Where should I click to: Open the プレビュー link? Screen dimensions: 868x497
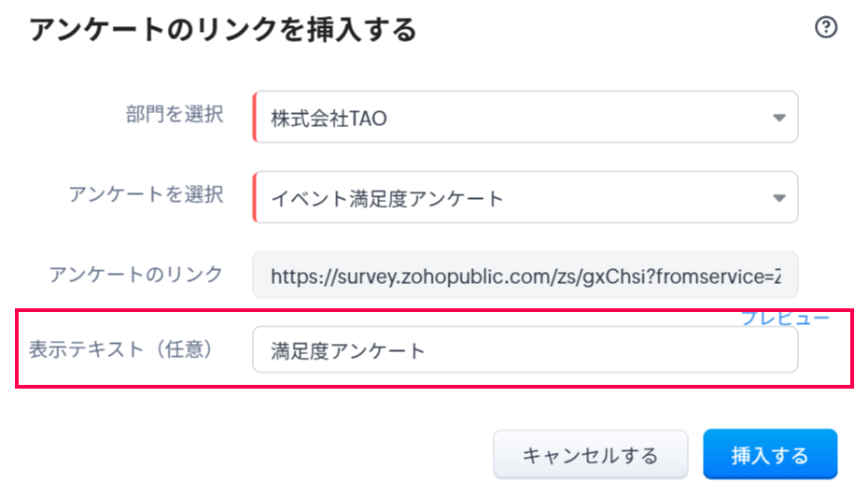785,319
